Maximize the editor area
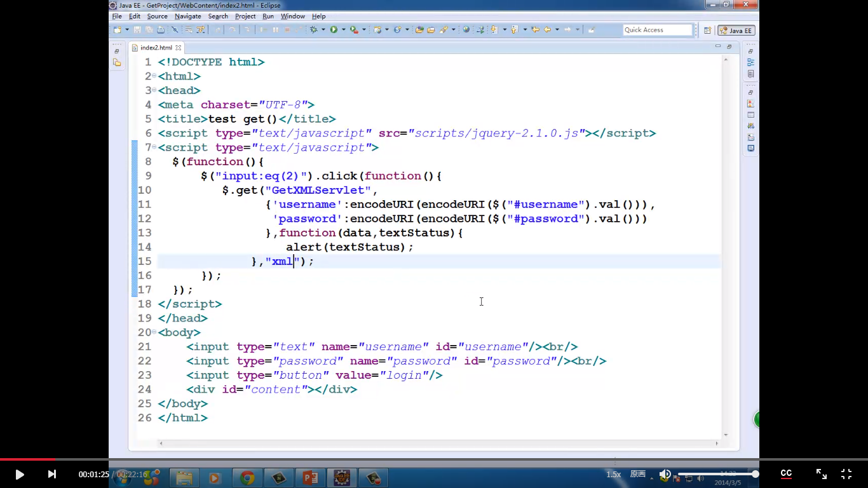This screenshot has width=868, height=488. pyautogui.click(x=729, y=46)
